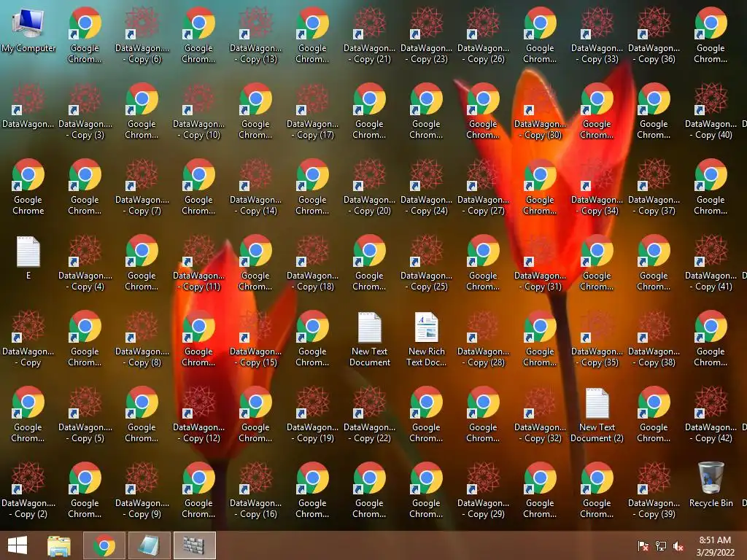
Task: Open the brick wall firewall taskbar app
Action: [194, 545]
